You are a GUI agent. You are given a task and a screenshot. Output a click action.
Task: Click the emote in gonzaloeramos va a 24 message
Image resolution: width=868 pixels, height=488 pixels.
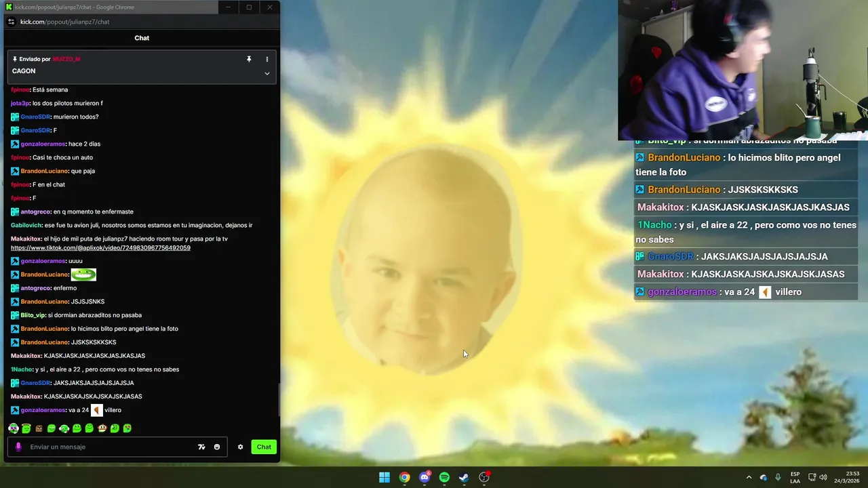click(x=97, y=410)
